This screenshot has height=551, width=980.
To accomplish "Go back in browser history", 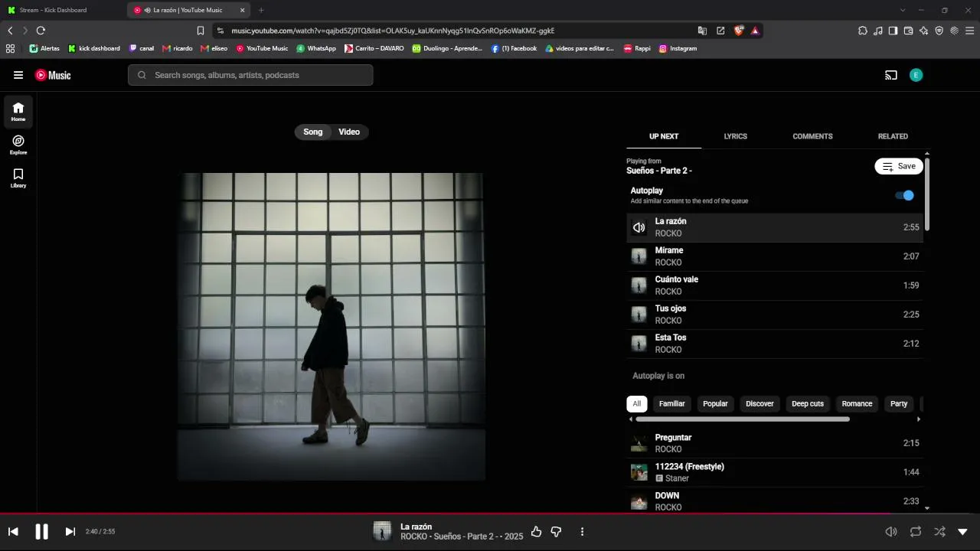I will [10, 31].
